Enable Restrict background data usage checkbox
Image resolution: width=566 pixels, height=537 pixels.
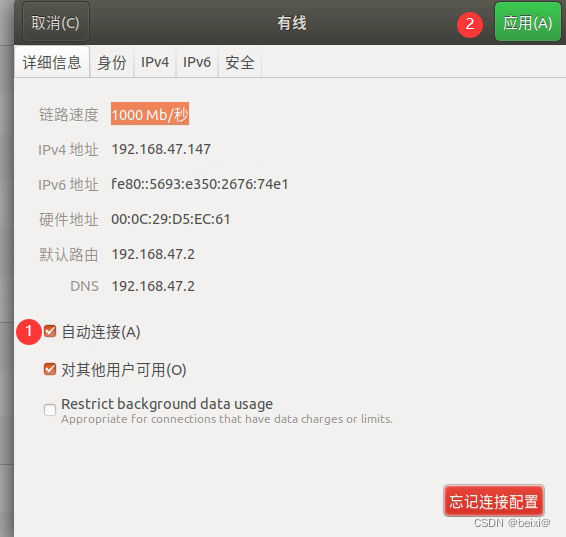tap(50, 410)
